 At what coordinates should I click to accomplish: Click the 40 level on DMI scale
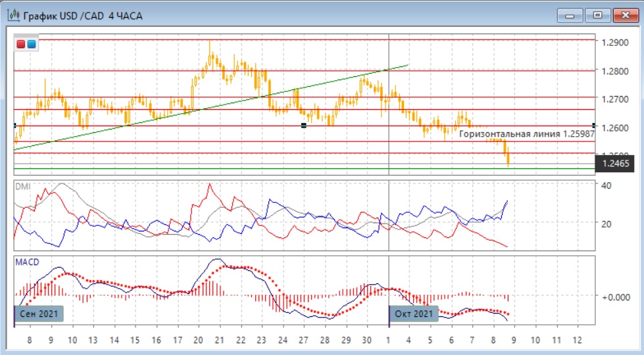(x=607, y=186)
